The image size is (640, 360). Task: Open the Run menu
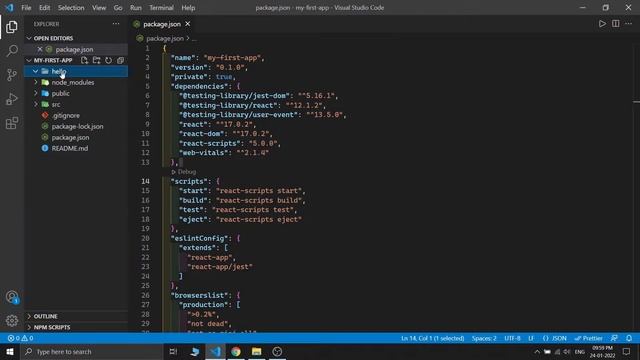pos(136,8)
